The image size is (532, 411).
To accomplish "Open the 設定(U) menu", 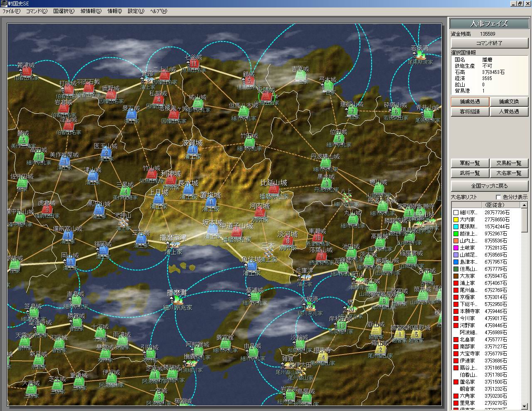I will (135, 11).
